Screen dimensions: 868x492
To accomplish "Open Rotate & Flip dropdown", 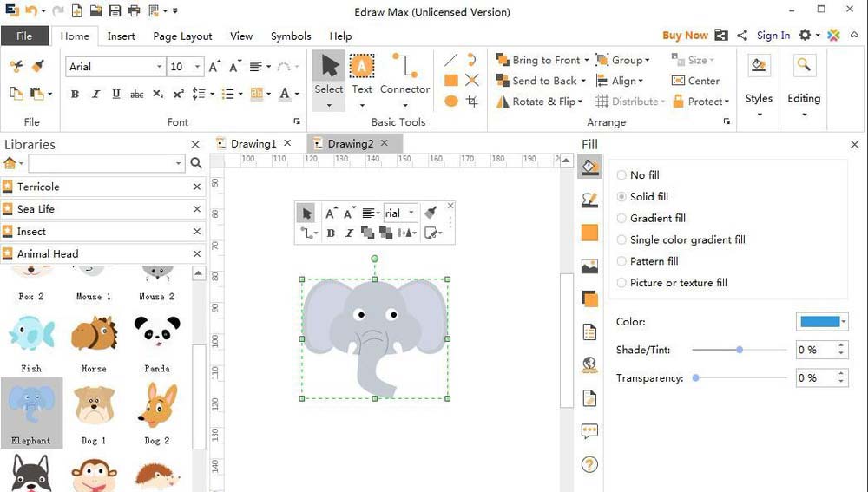I will 580,102.
